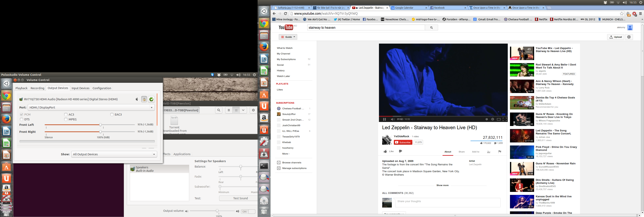The height and width of the screenshot is (217, 644).
Task: Click the Upload button on YouTube
Action: (615, 37)
